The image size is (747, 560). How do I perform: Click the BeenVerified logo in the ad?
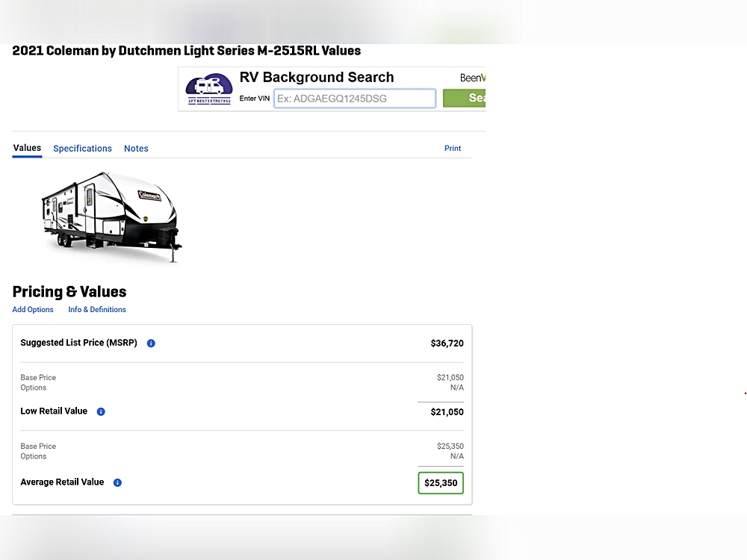(472, 78)
